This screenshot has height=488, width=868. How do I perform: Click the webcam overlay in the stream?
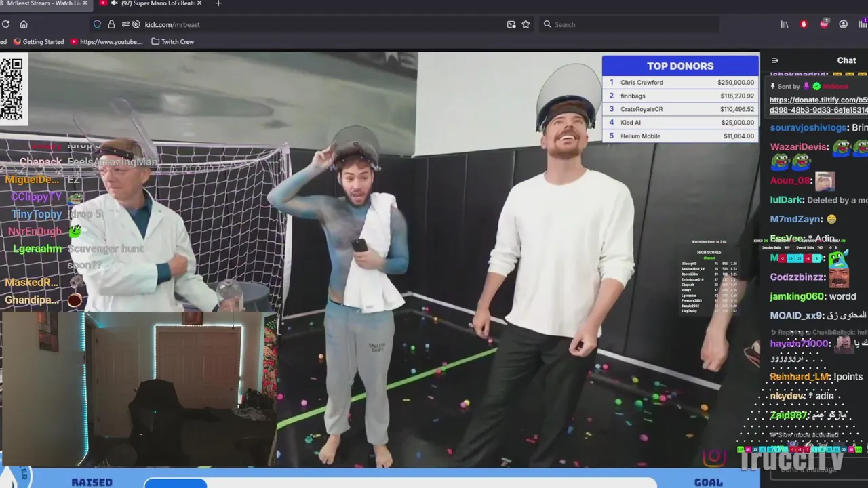[x=139, y=389]
